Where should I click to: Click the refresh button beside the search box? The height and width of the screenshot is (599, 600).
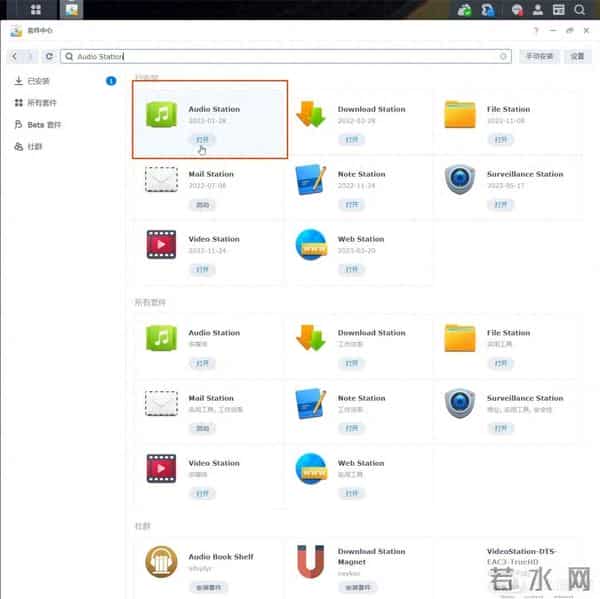[x=49, y=57]
